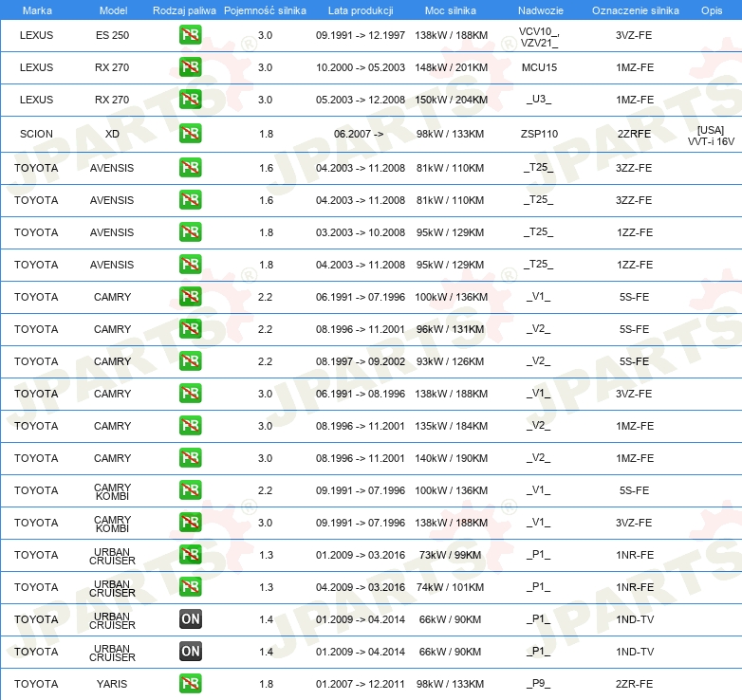Click petrol icon for Urban Cruiser 73kW row

pos(190,554)
